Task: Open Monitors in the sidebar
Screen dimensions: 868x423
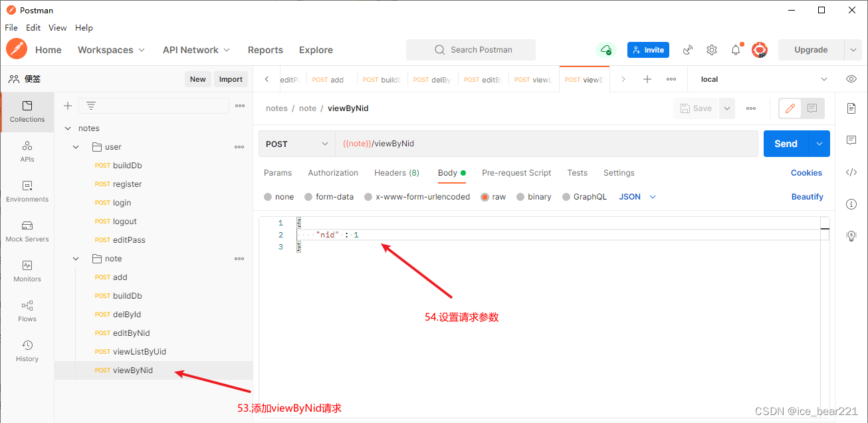Action: point(27,271)
